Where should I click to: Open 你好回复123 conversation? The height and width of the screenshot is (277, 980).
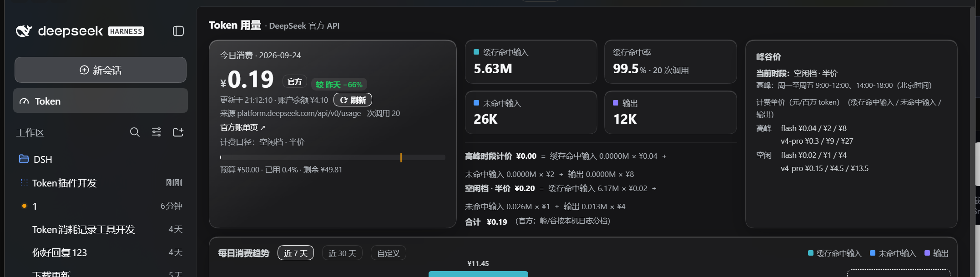click(x=101, y=252)
